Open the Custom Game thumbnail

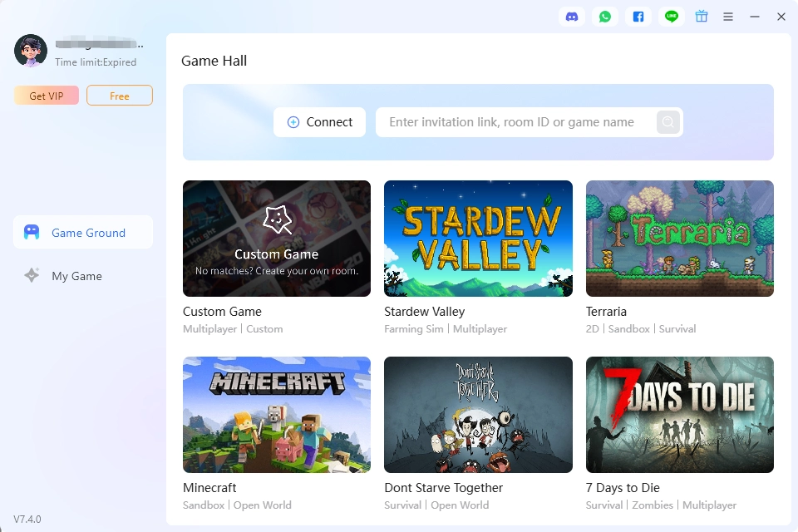tap(277, 239)
